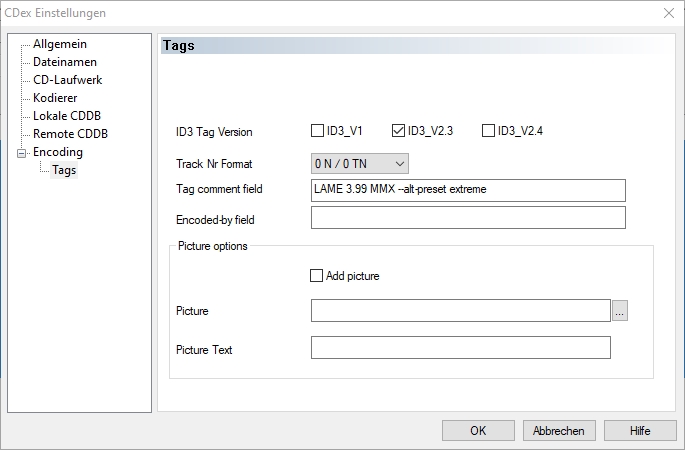Select Allgemein in the settings tree
Viewport: 685px width, 450px height.
click(x=59, y=44)
